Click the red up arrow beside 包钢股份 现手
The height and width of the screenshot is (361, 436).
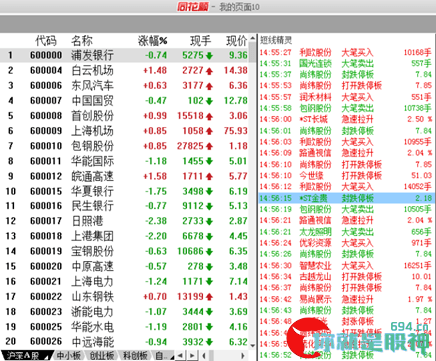pyautogui.click(x=209, y=146)
